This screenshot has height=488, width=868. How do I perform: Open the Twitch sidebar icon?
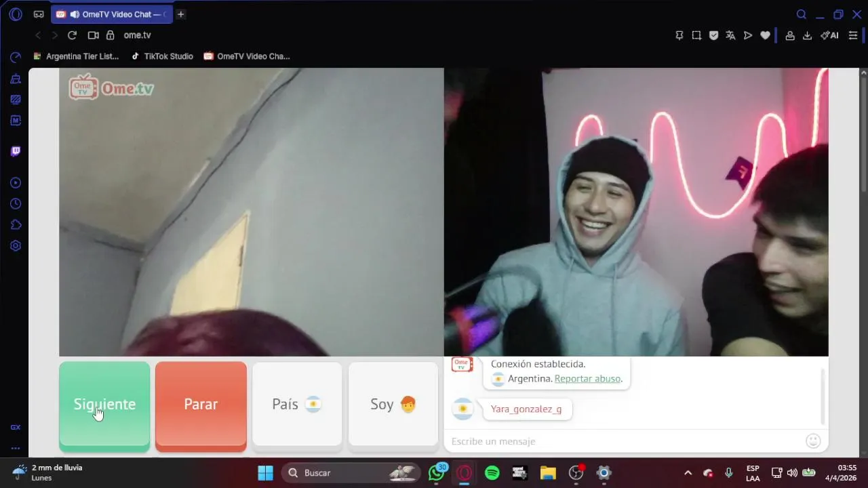tap(16, 151)
